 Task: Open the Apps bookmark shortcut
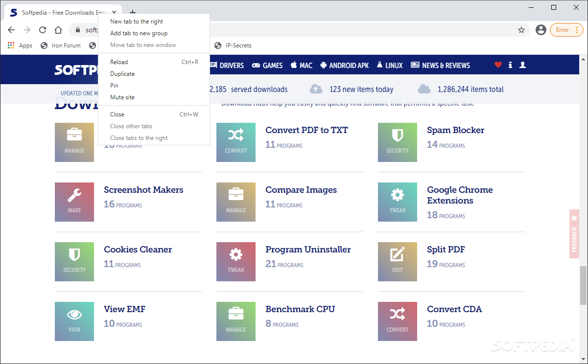click(20, 45)
